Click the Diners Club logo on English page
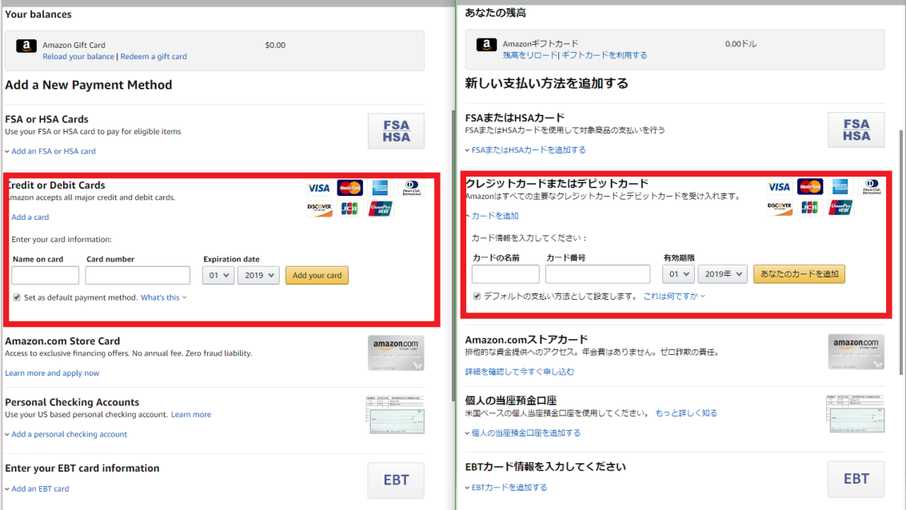This screenshot has height=510, width=906. 411,188
